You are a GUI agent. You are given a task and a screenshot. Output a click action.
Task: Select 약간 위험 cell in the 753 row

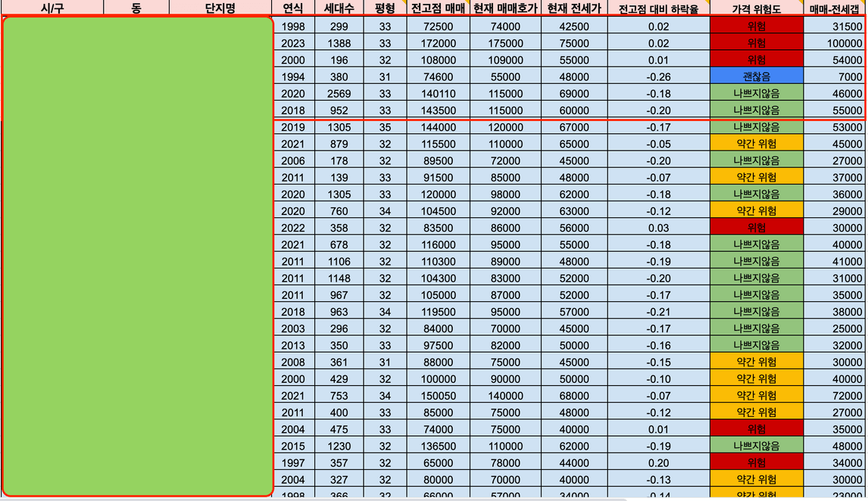click(x=756, y=395)
